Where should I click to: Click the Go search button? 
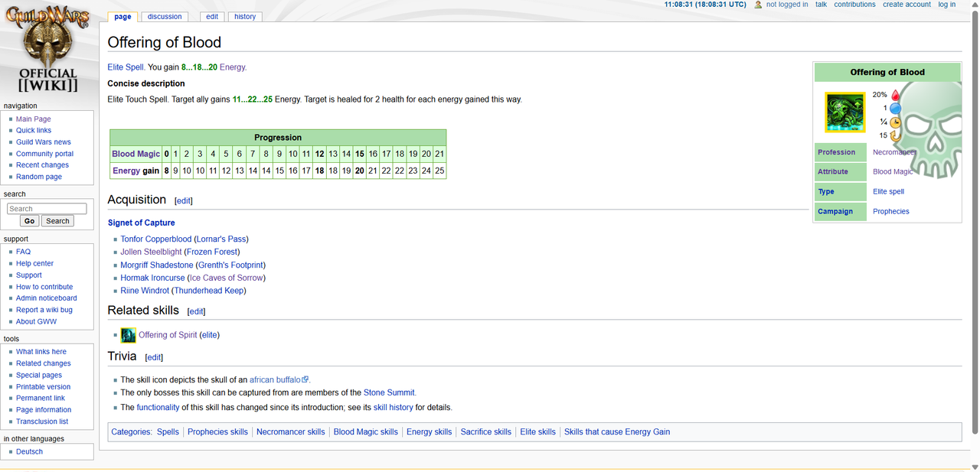29,221
